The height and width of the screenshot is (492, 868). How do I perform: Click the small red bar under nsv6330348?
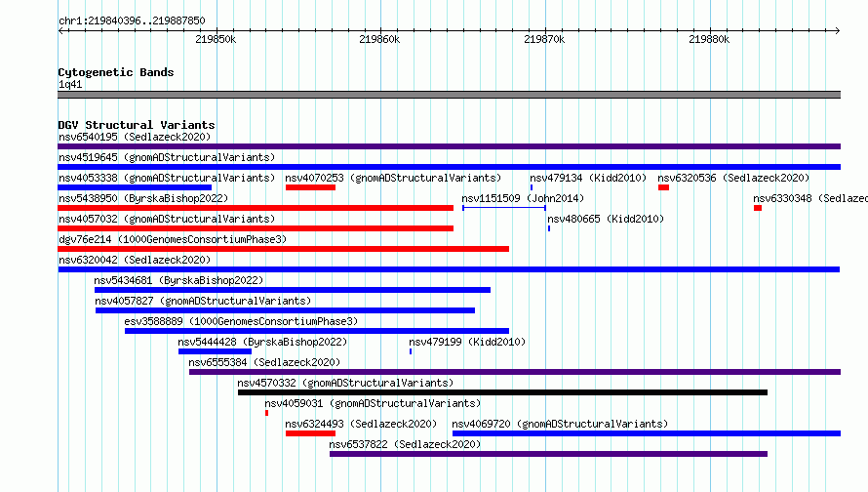click(758, 208)
